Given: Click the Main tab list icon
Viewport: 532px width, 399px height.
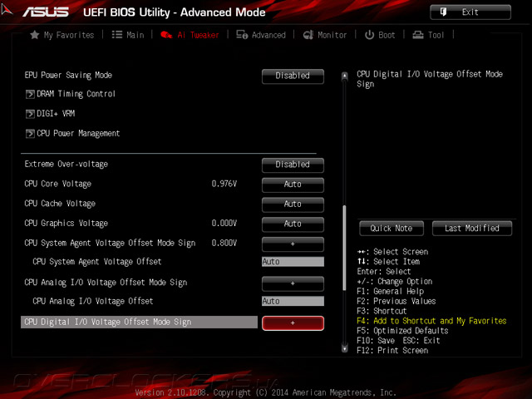Looking at the screenshot, I should point(117,35).
